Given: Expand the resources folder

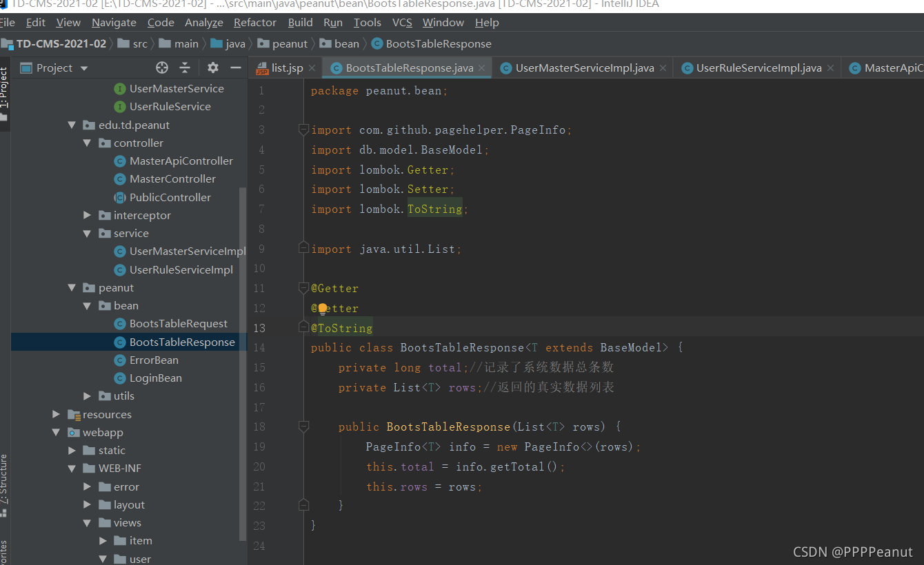Looking at the screenshot, I should (x=56, y=414).
